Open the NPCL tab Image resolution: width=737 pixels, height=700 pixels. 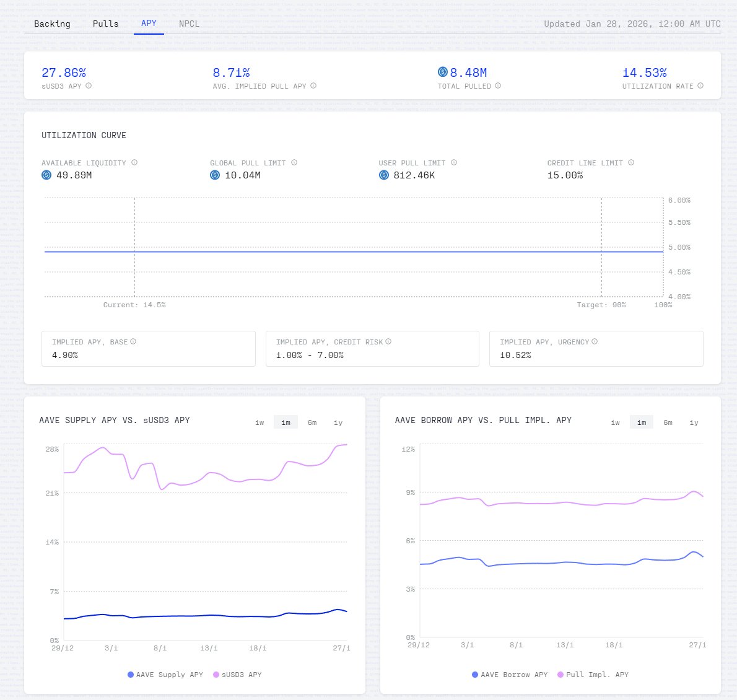coord(189,24)
